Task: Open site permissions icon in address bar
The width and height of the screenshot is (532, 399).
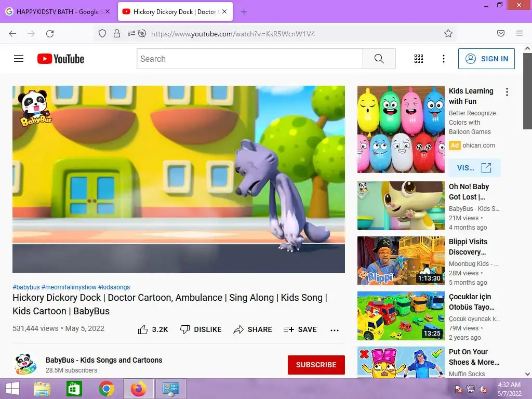Action: click(x=131, y=33)
